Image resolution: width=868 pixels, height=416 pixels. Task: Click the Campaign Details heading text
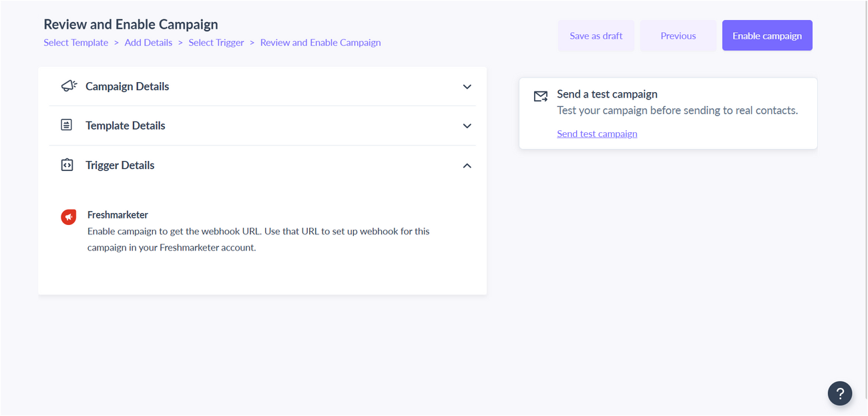127,86
